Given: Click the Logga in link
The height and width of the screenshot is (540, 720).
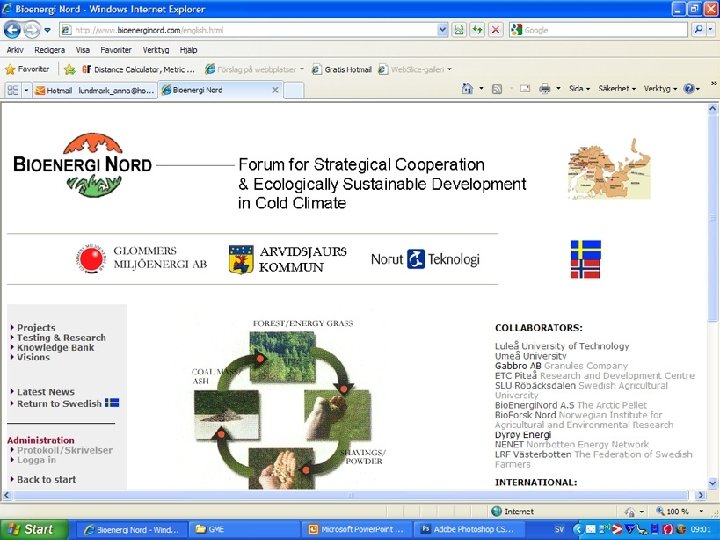Looking at the screenshot, I should pos(36,460).
